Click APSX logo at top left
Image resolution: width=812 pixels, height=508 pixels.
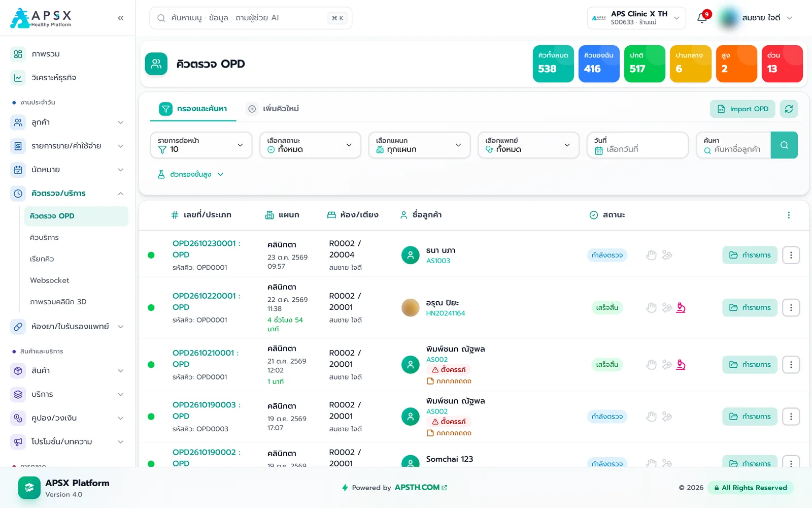click(x=41, y=18)
